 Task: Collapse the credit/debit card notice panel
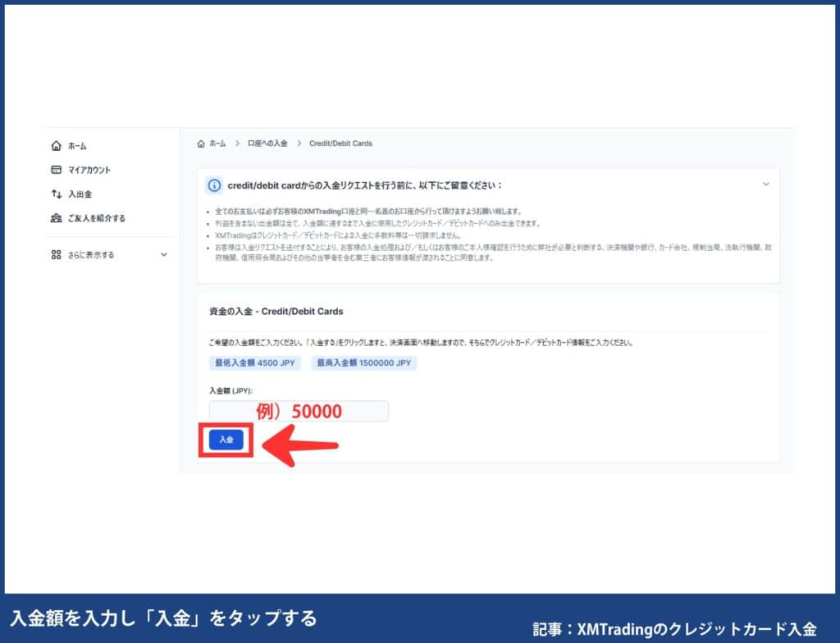[x=765, y=184]
